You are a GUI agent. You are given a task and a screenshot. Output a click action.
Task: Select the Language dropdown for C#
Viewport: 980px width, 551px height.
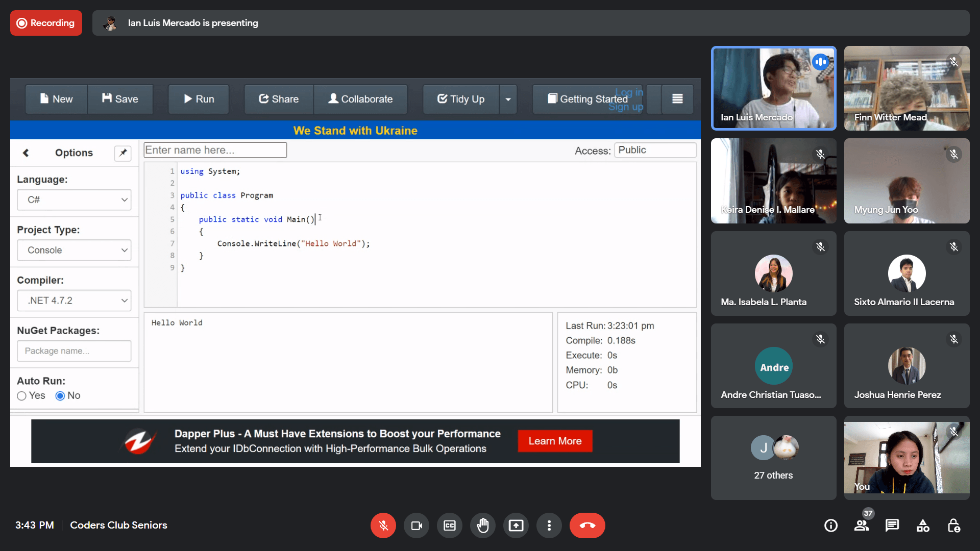point(74,199)
